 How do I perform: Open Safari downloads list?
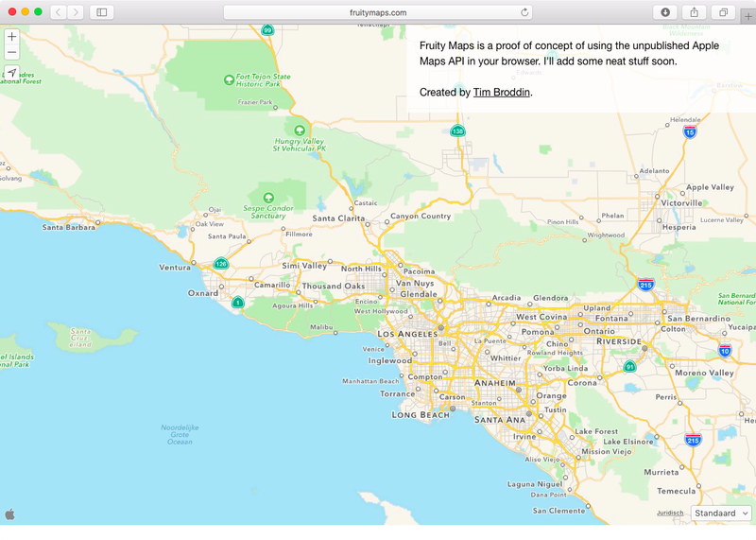665,12
